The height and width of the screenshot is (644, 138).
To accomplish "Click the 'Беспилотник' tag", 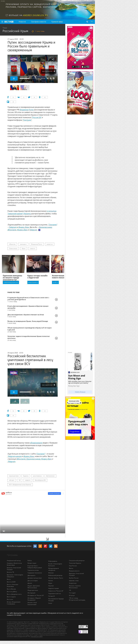I will click(50, 476).
